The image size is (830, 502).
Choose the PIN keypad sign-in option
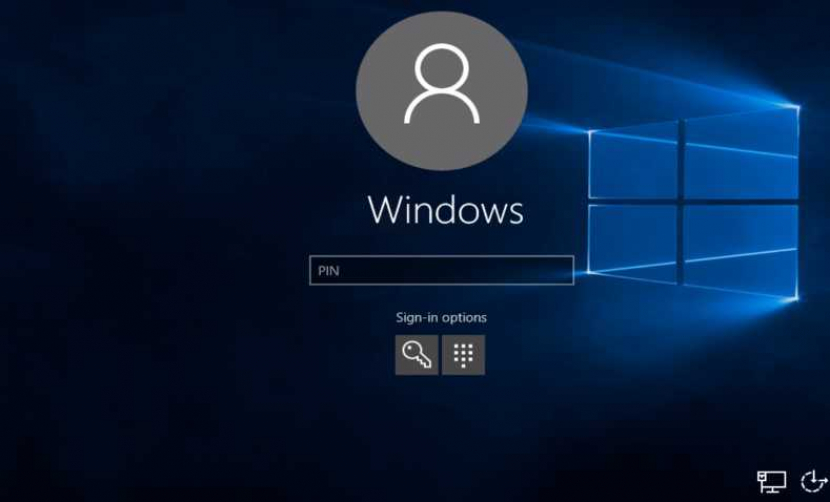click(x=463, y=355)
